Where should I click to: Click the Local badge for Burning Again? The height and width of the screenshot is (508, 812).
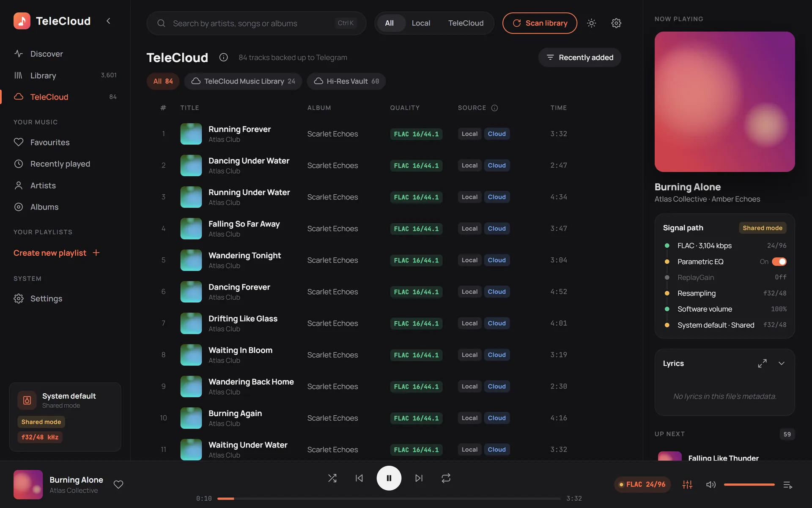pyautogui.click(x=469, y=418)
